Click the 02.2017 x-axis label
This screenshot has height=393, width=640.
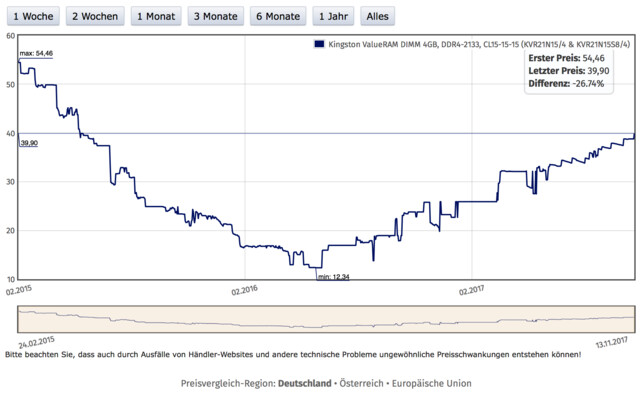click(471, 290)
